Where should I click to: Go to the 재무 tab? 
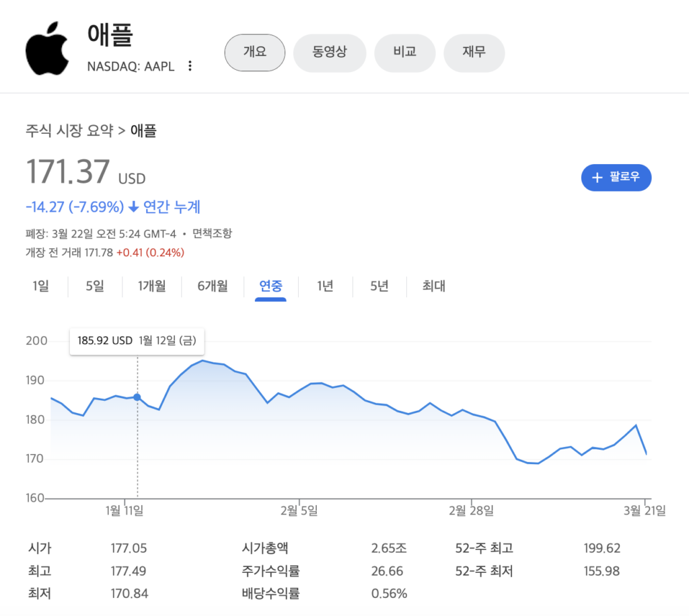[474, 52]
